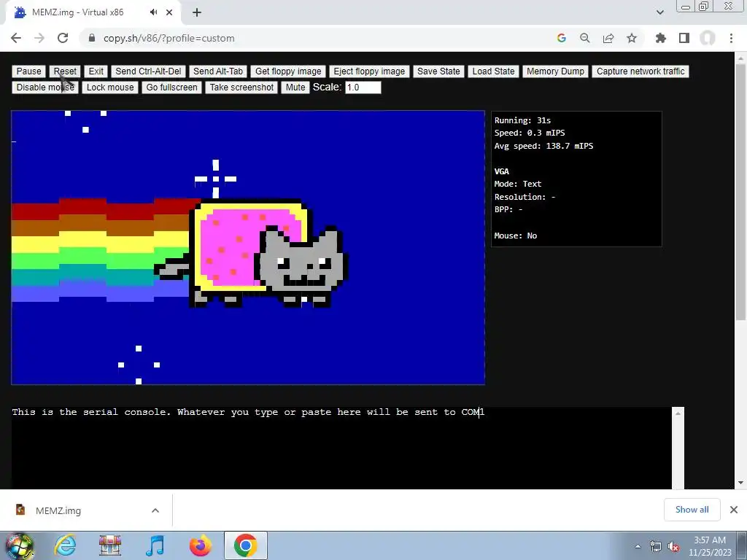The image size is (747, 560).
Task: Click Show all downloads
Action: [692, 510]
